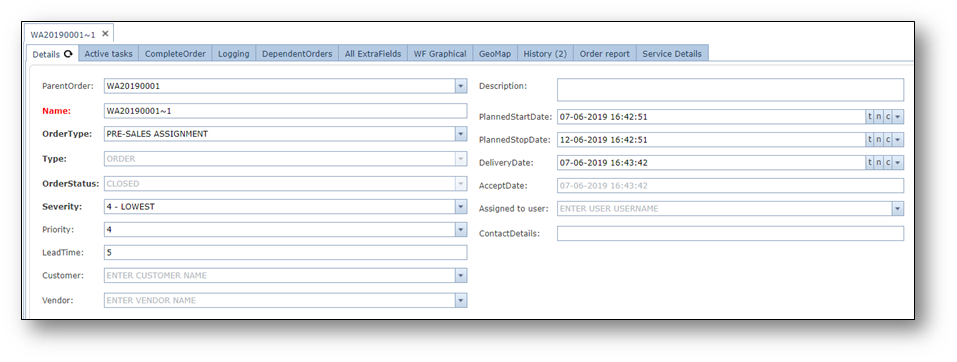
Task: Click the red Name label
Action: (56, 111)
